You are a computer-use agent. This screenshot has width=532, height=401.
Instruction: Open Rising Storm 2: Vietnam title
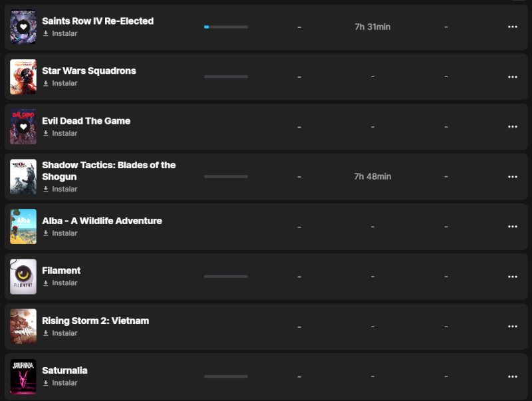[x=95, y=321]
